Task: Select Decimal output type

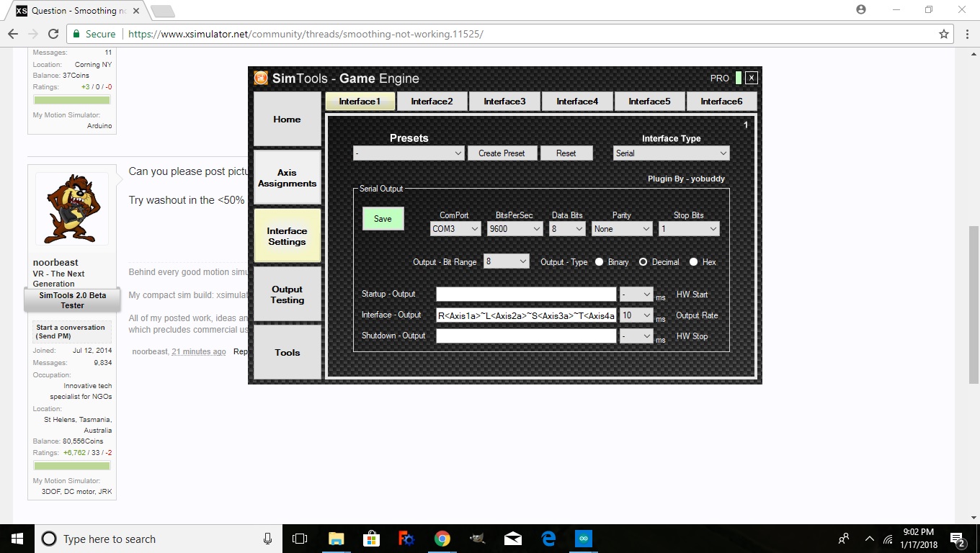Action: [x=643, y=262]
